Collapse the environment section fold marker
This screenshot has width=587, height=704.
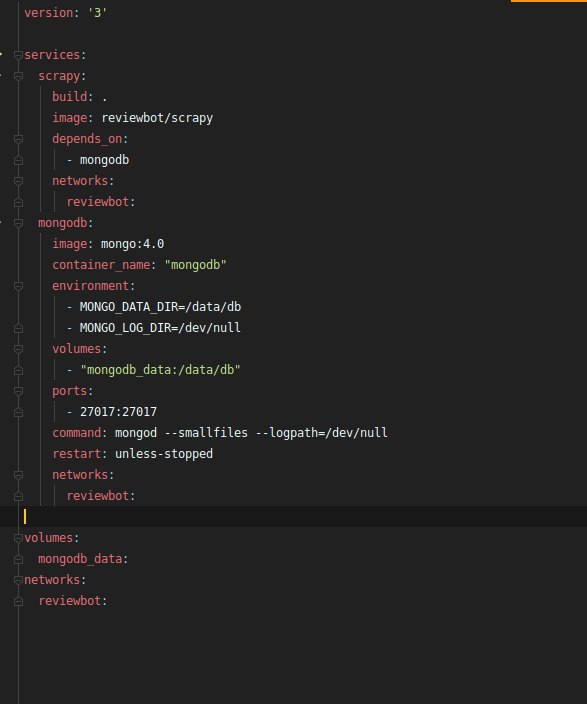pyautogui.click(x=18, y=286)
